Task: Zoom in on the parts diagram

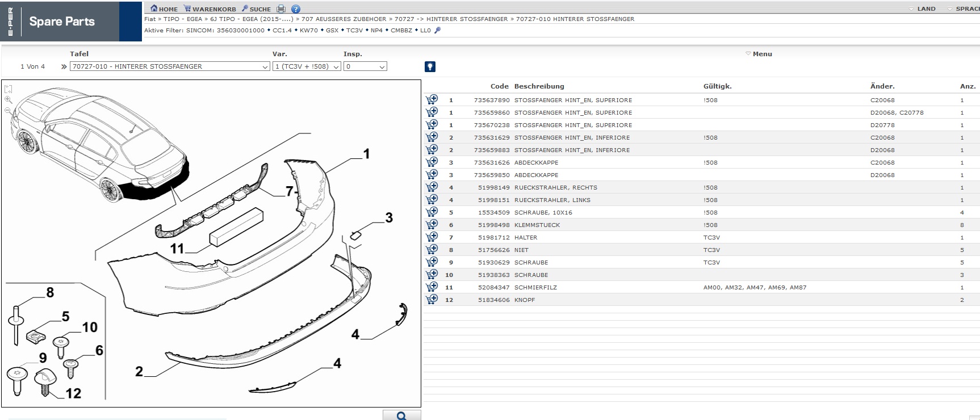Action: pyautogui.click(x=8, y=99)
